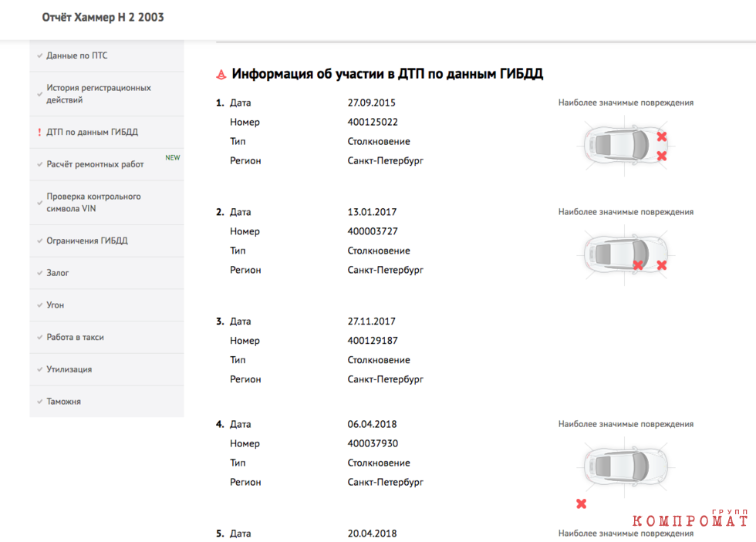Open the Данные по ПТС section
Screen dimensions: 756x542
pyautogui.click(x=106, y=56)
